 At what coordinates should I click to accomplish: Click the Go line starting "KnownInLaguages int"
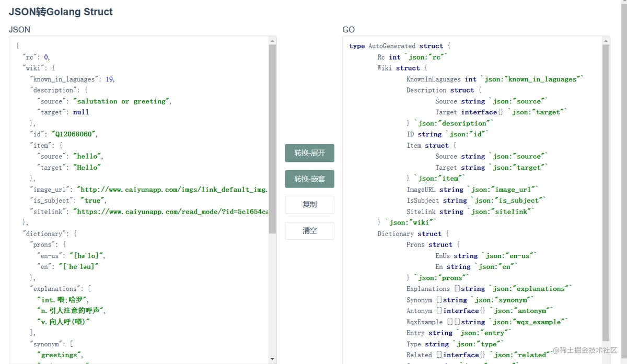[x=495, y=79]
